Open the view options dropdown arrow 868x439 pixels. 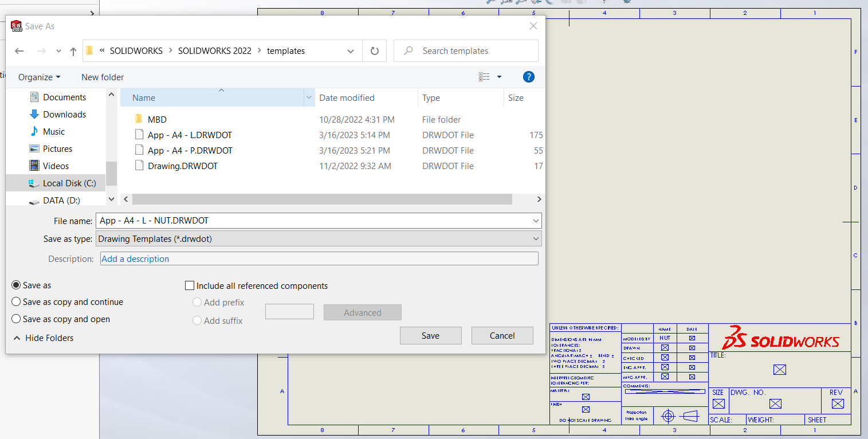tap(499, 77)
